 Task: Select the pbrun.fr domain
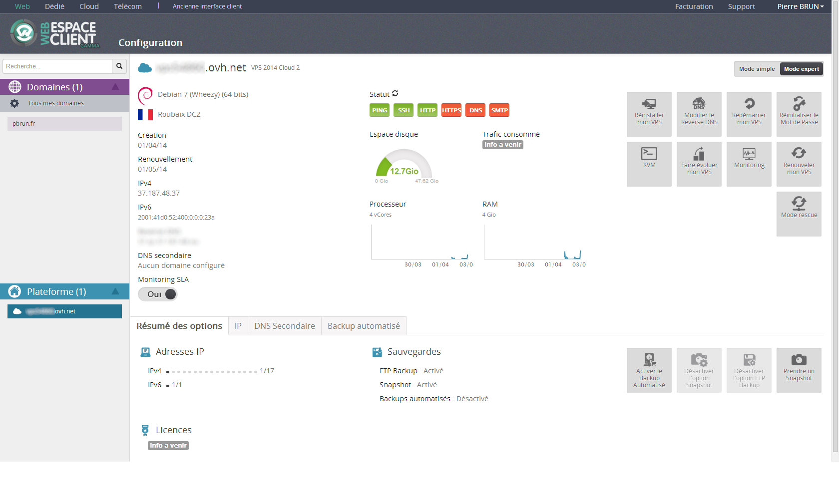64,124
